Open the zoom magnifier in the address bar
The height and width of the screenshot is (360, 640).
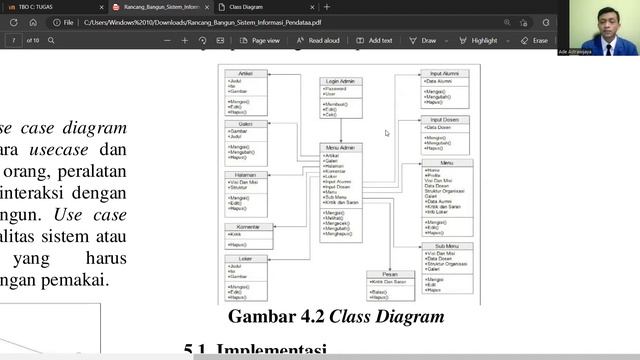click(x=507, y=22)
